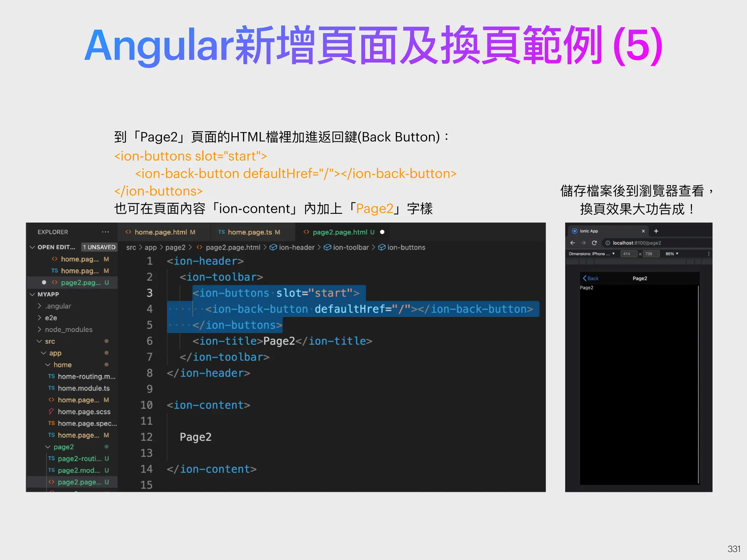
Task: Click ion-header breadcrumb symbol
Action: (292, 248)
